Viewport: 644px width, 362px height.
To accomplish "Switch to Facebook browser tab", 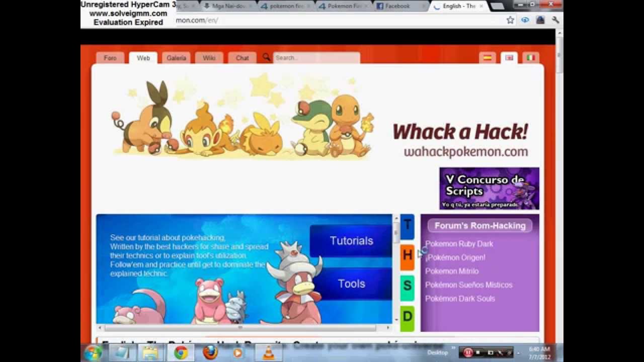I will click(x=401, y=6).
